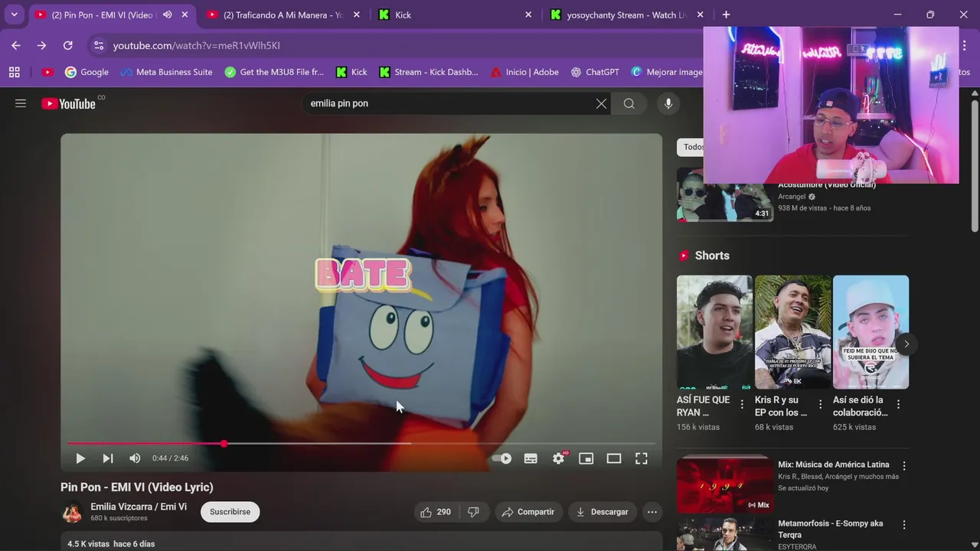Open options for the ASÍ FUE QUE RYAN short
The width and height of the screenshot is (980, 551).
[742, 404]
